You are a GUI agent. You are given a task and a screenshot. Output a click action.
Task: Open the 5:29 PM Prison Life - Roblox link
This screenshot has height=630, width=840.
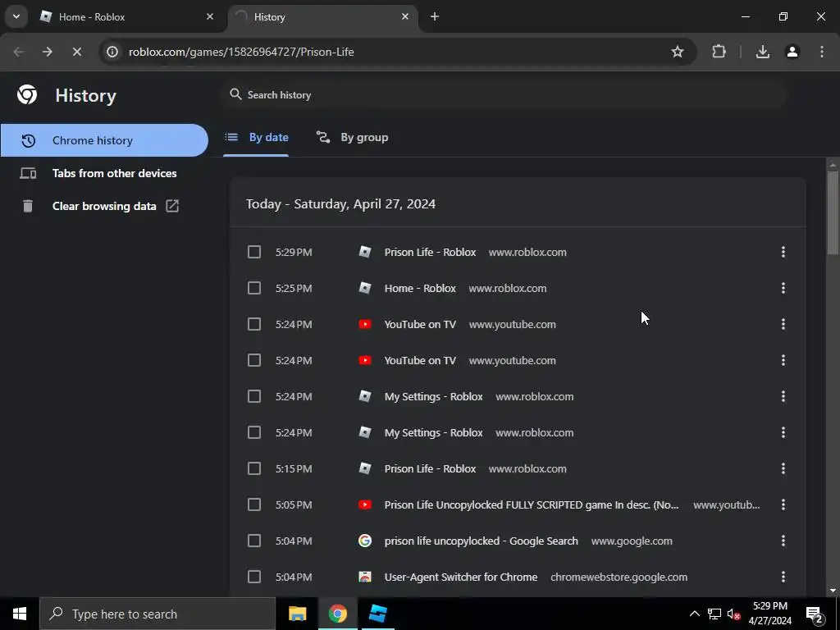coord(430,252)
